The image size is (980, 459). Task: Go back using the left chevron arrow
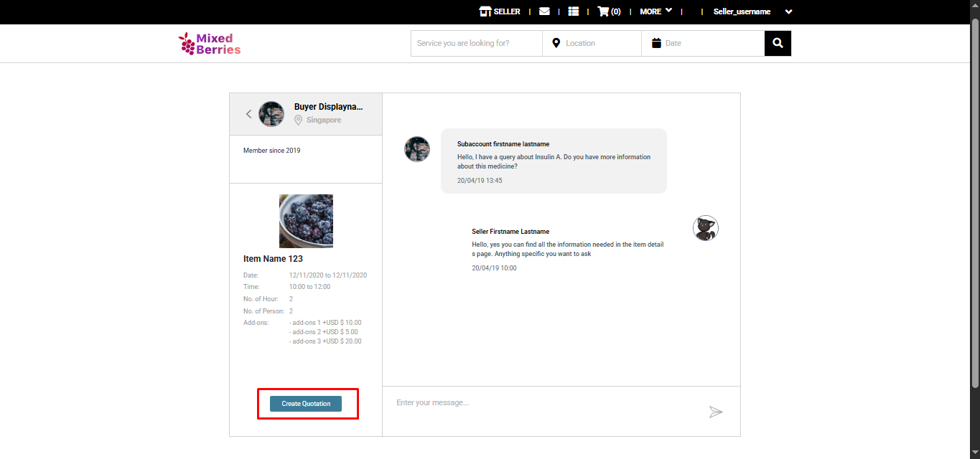(248, 114)
